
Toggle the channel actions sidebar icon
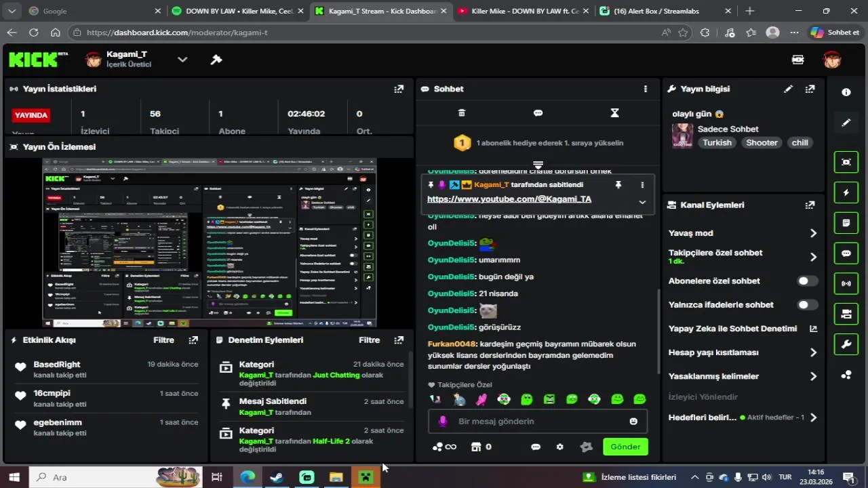coord(846,314)
